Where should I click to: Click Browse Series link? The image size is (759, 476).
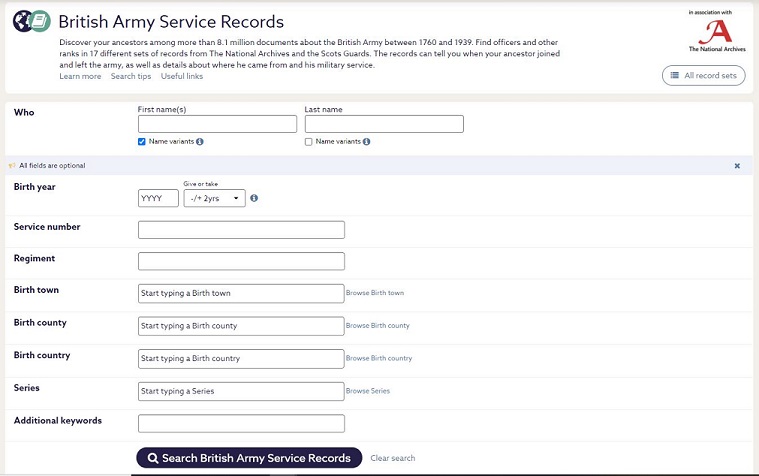coord(367,391)
